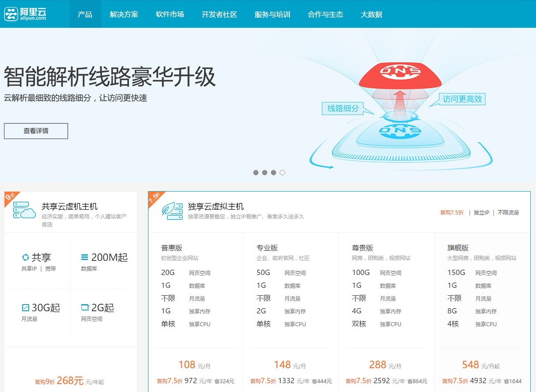Open the 独享云虚拟主机 title link
The height and width of the screenshot is (392, 536).
coord(216,207)
